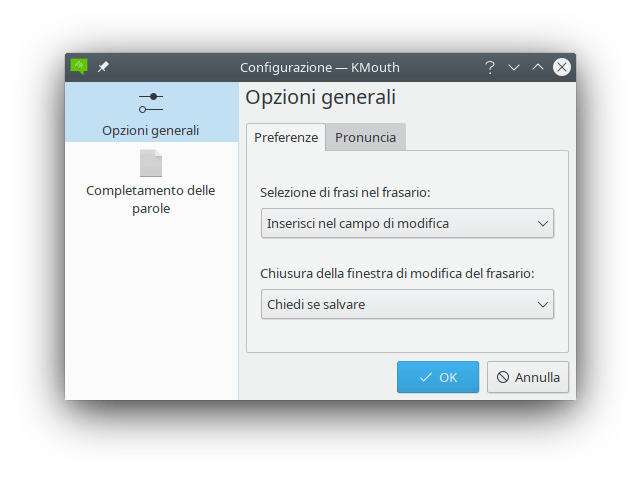Select the Preferenze tab
Image resolution: width=641 pixels, height=477 pixels.
tap(286, 138)
